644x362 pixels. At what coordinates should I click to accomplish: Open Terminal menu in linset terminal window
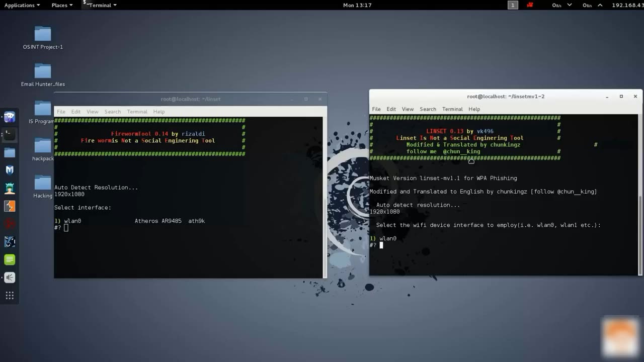(137, 112)
